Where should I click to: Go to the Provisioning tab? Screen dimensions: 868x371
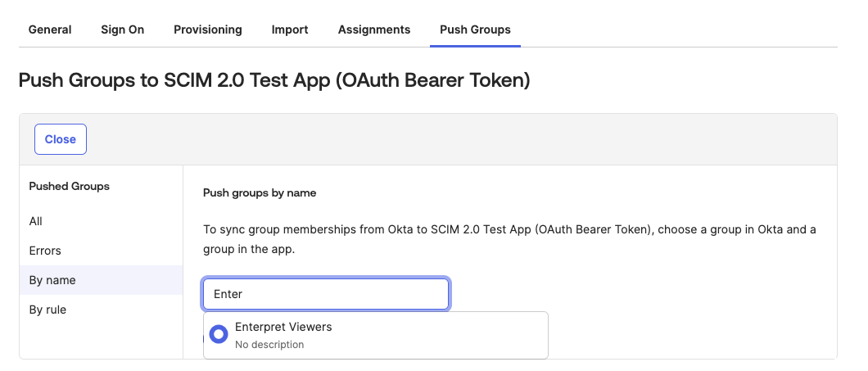(x=208, y=30)
